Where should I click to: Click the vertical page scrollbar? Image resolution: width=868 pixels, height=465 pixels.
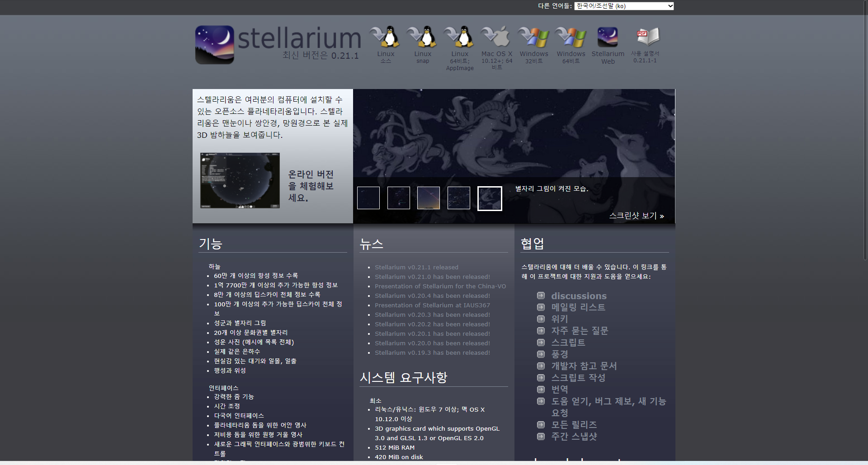click(x=865, y=130)
